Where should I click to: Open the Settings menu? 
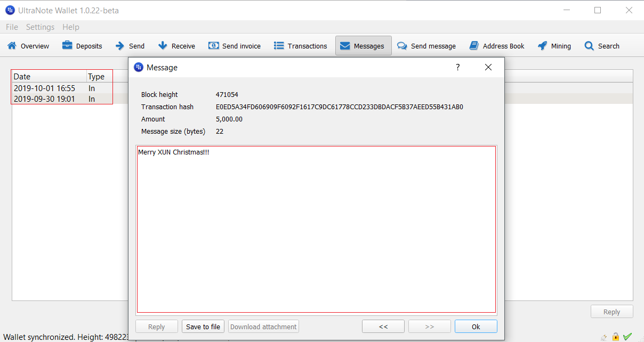(40, 27)
